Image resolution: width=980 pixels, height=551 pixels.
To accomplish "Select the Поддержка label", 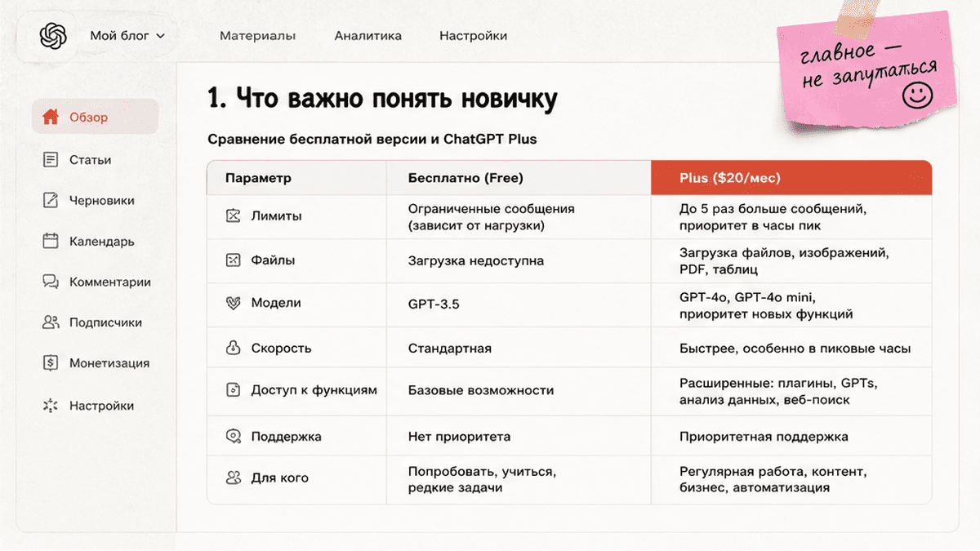I will click(286, 437).
